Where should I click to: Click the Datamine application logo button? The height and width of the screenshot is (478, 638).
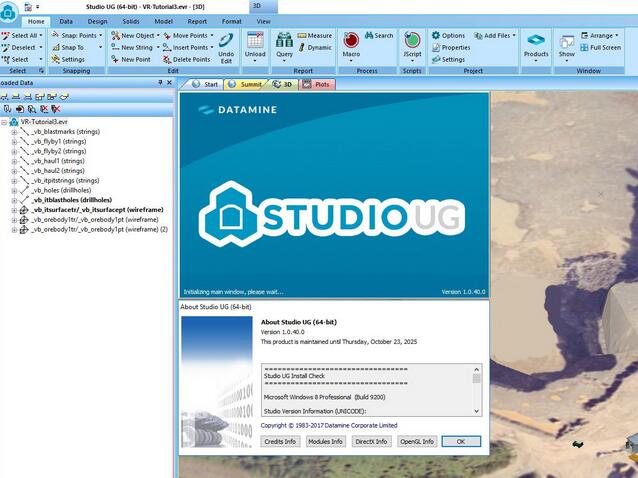pos(9,12)
